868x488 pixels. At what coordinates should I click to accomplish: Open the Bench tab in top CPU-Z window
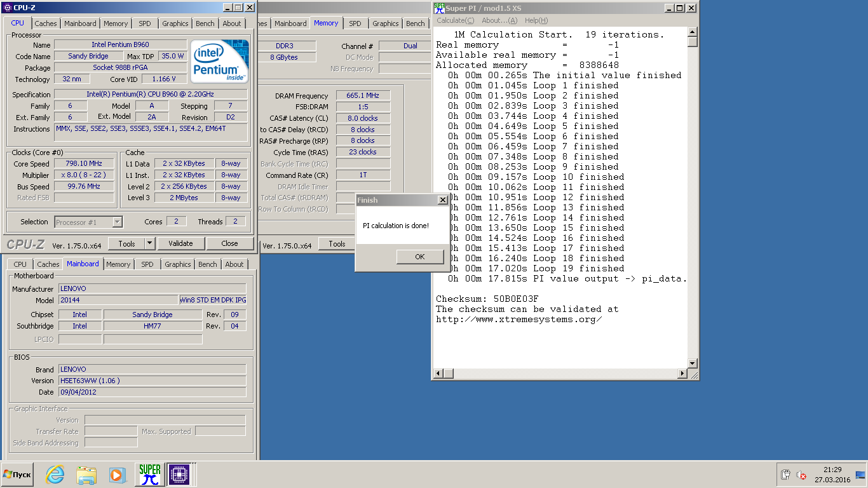click(205, 24)
